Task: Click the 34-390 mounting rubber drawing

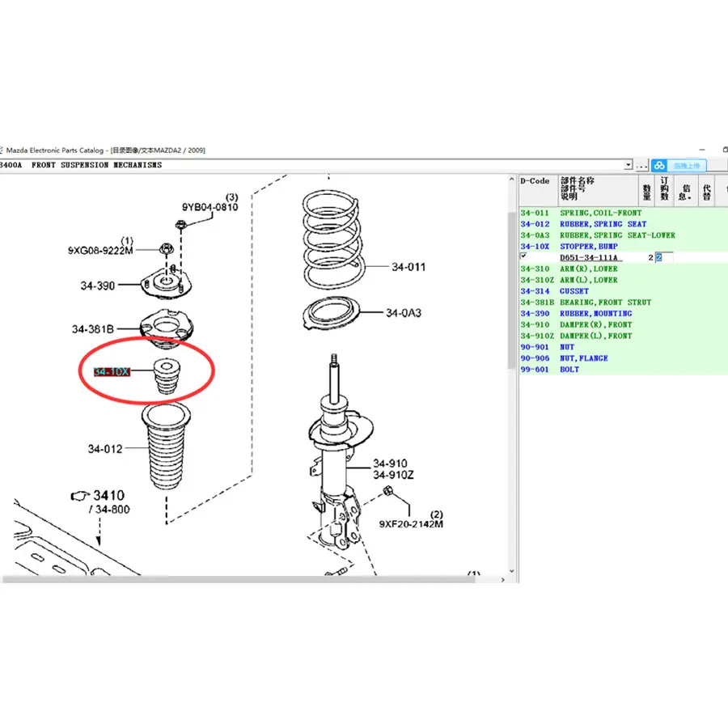Action: click(166, 284)
